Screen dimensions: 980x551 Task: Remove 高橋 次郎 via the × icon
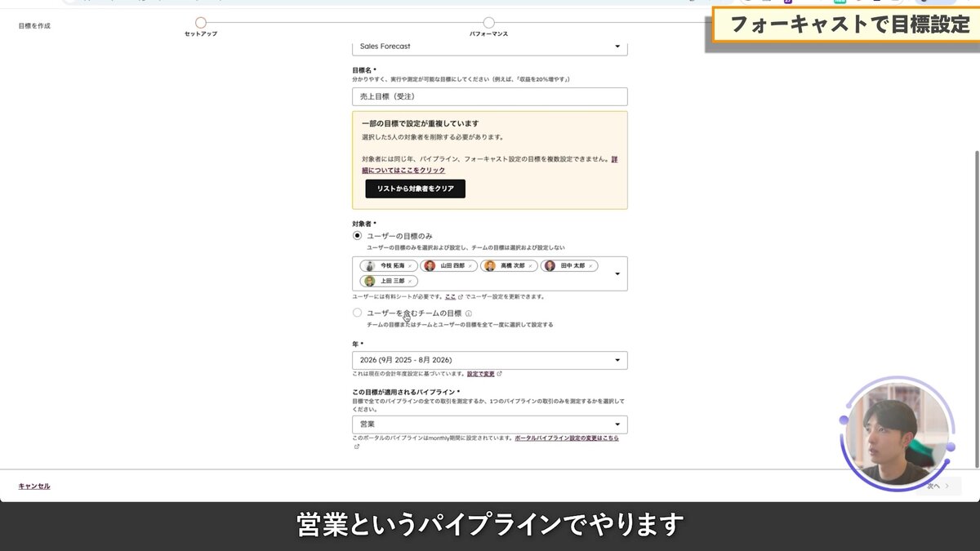tap(530, 266)
